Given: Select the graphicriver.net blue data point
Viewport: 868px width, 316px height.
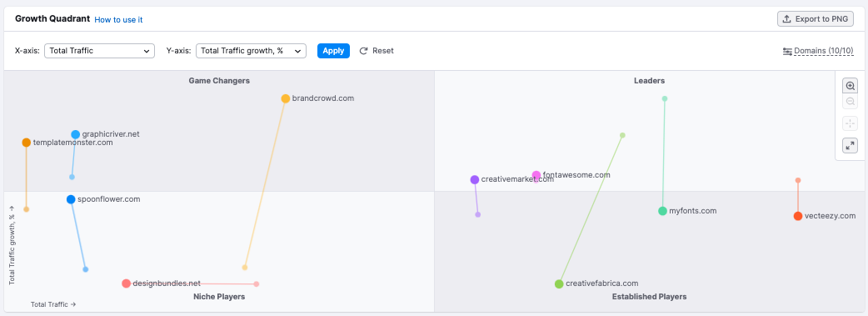Looking at the screenshot, I should pos(75,134).
